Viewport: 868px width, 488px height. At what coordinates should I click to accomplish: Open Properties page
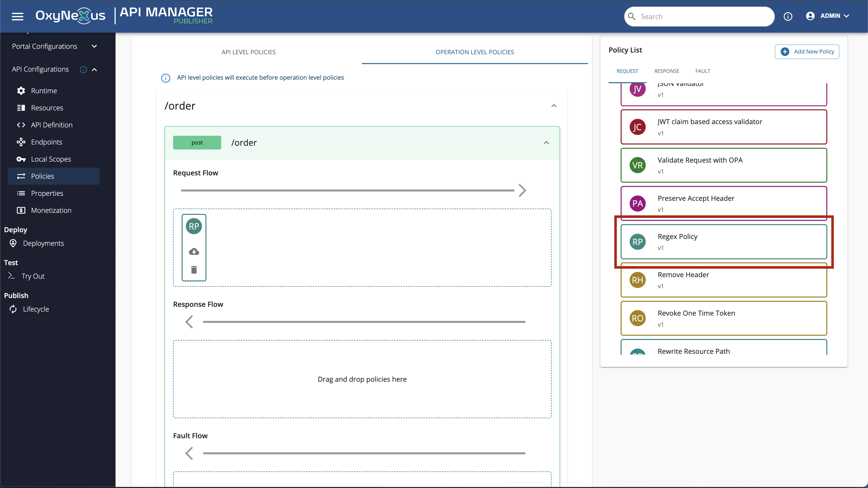pyautogui.click(x=47, y=193)
